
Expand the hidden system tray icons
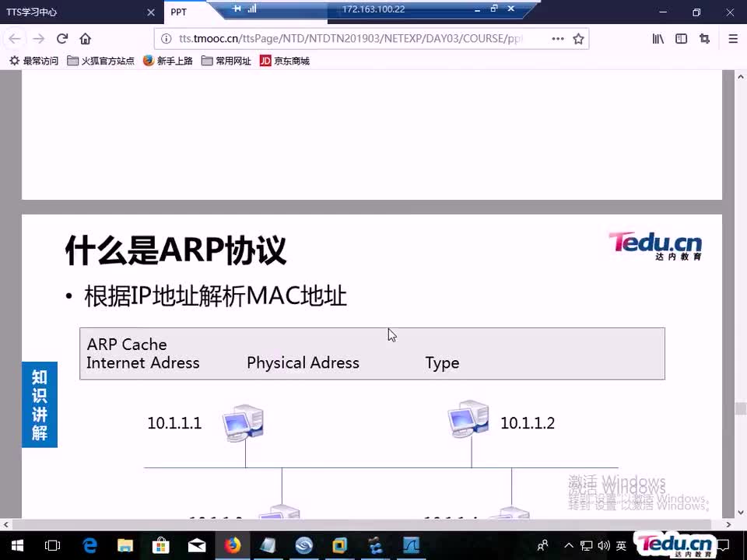pyautogui.click(x=569, y=545)
